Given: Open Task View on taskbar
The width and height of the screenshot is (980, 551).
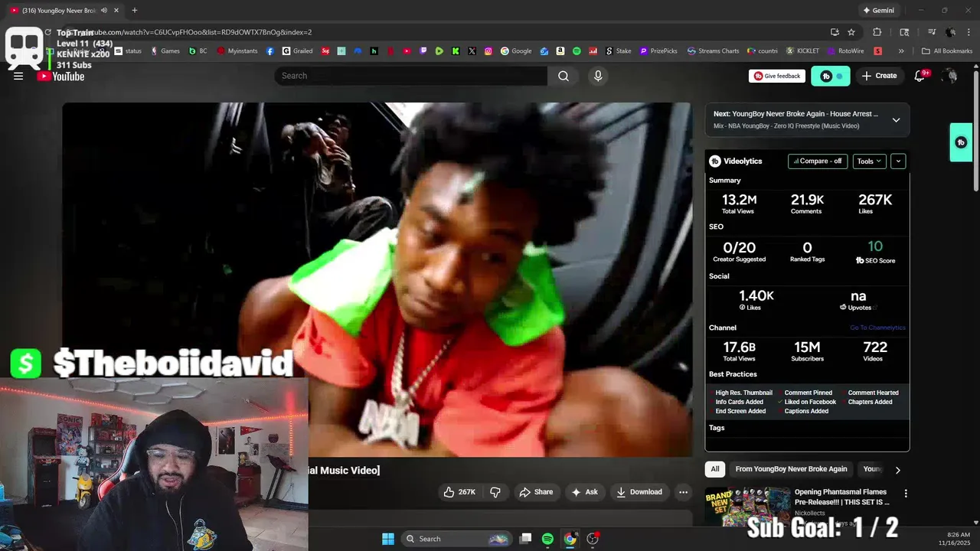Looking at the screenshot, I should point(525,539).
